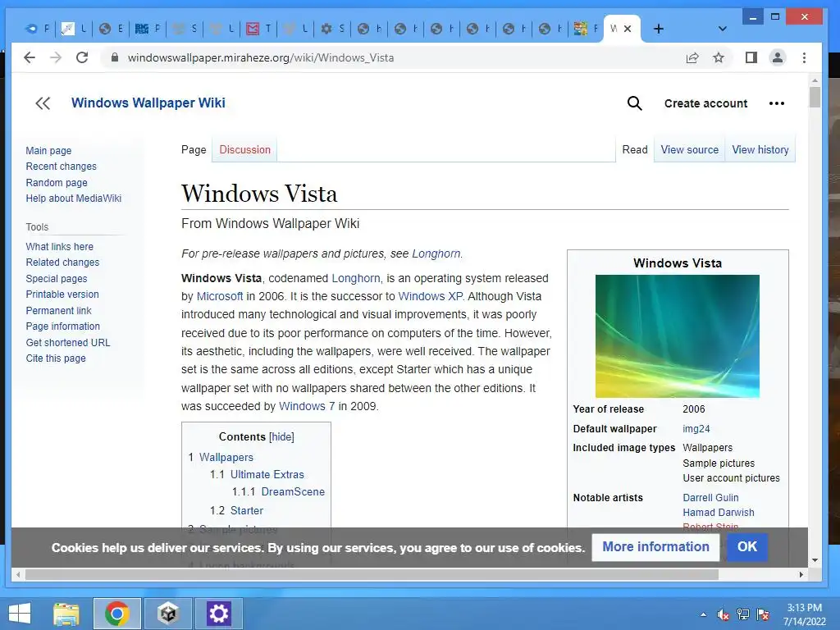
Task: Jump to DreamScene section
Action: pyautogui.click(x=293, y=491)
